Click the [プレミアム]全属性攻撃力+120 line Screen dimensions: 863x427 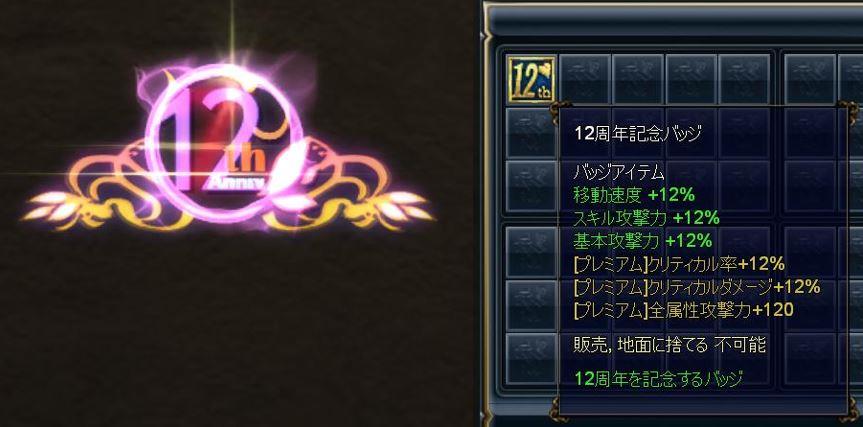[x=683, y=310]
